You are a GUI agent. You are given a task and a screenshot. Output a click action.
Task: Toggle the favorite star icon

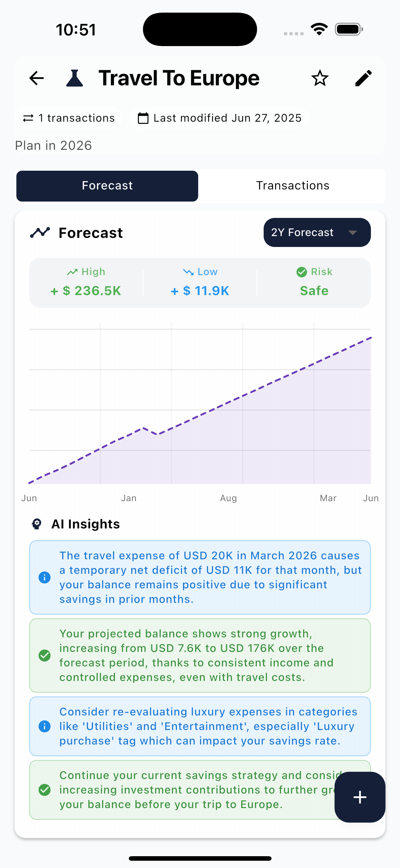pos(319,78)
